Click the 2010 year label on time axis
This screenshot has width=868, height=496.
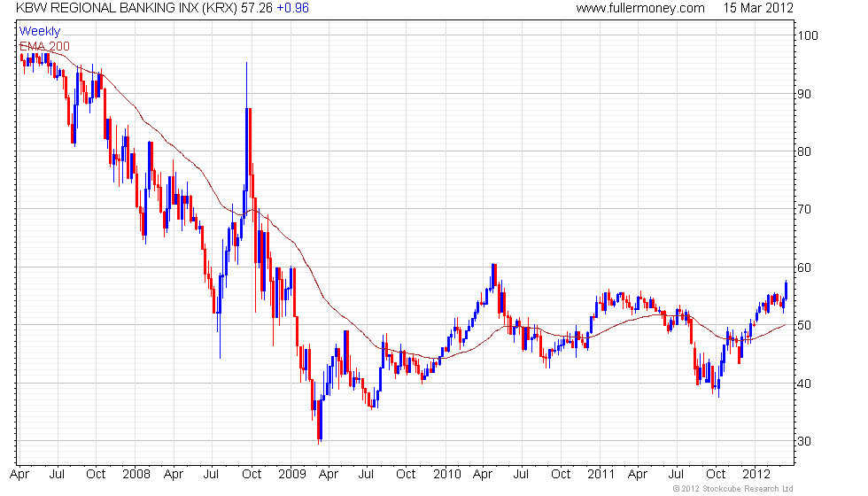[x=446, y=474]
